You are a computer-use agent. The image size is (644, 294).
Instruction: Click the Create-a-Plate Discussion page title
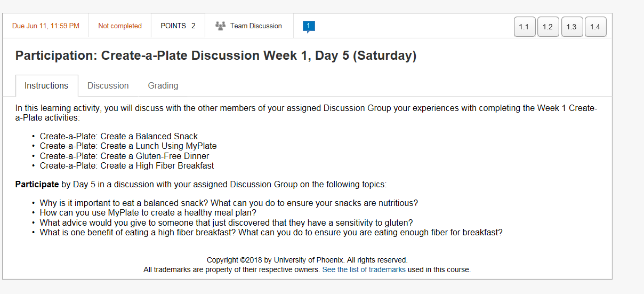215,55
